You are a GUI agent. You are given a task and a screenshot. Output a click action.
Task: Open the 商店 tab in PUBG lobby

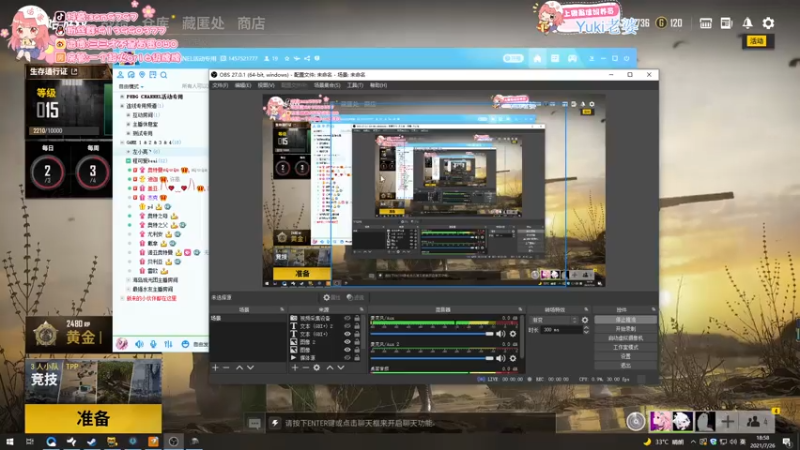[x=251, y=23]
